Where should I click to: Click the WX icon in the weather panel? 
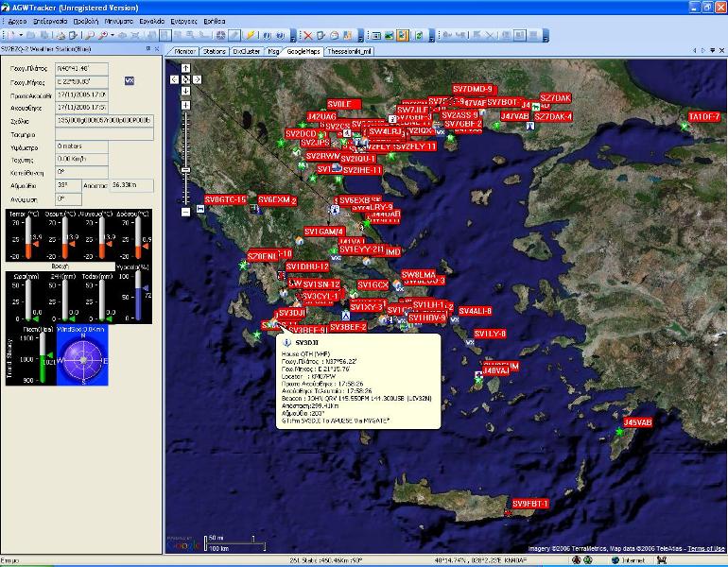pos(130,80)
